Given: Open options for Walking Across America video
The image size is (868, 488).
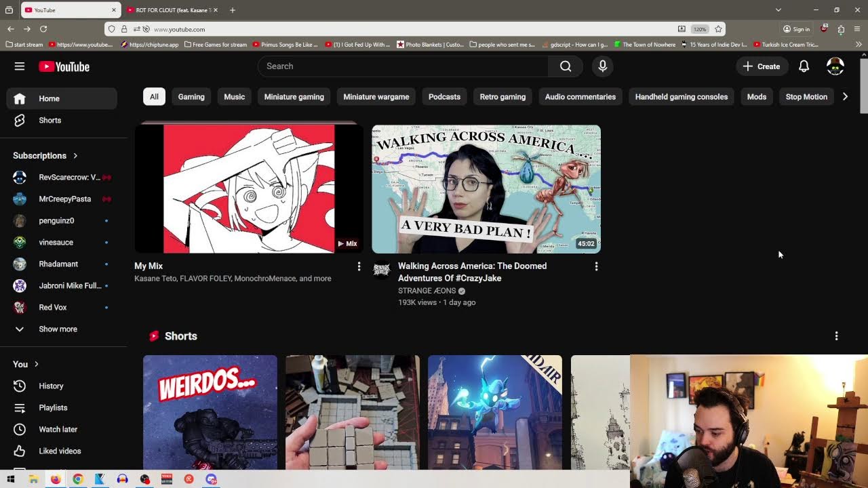Looking at the screenshot, I should [596, 266].
